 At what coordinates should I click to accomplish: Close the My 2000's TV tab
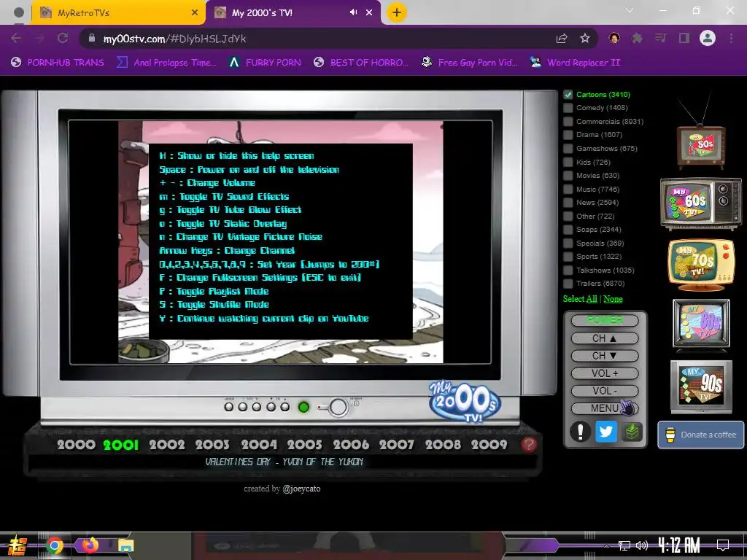tap(369, 12)
